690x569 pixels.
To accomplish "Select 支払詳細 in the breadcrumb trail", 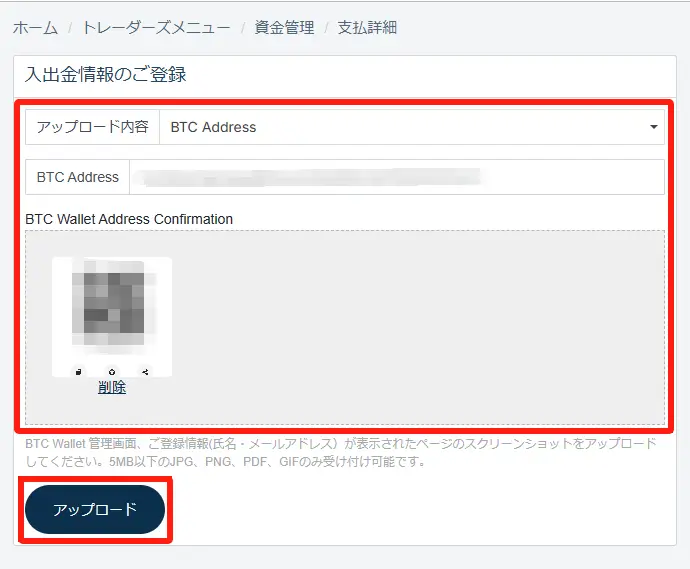I will 367,28.
